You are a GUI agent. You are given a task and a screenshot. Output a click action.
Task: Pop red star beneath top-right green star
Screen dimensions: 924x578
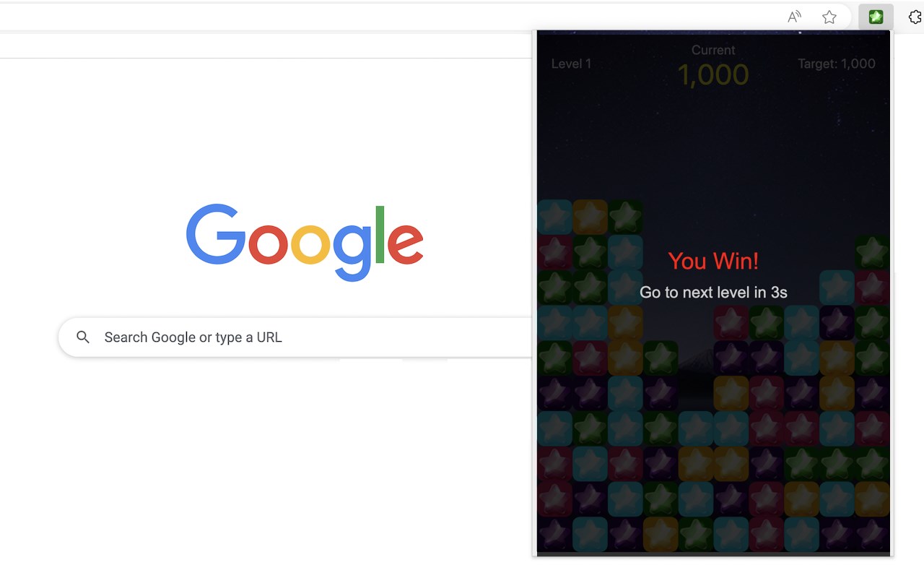tap(872, 288)
